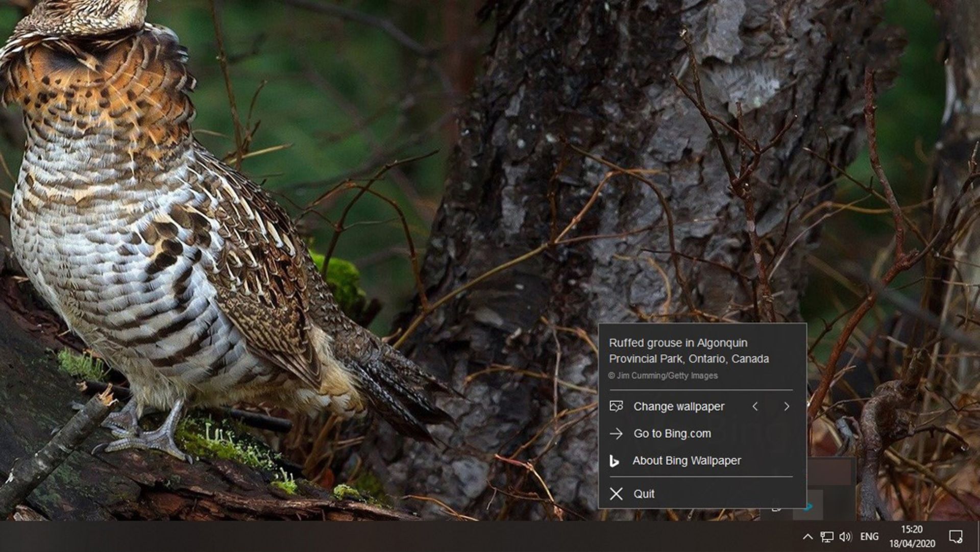This screenshot has height=552, width=980.
Task: Click the X icon beside Quit
Action: click(x=616, y=494)
